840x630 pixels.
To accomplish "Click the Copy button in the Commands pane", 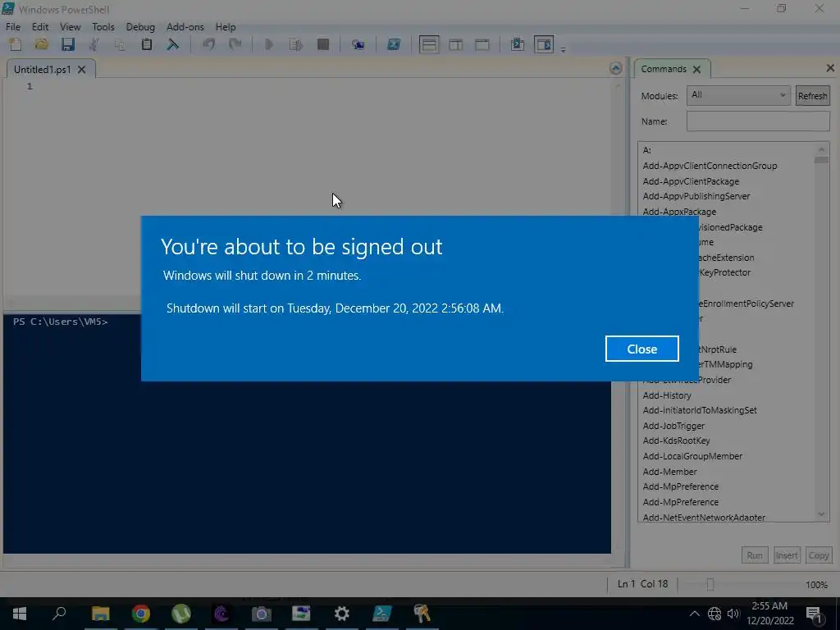I will click(x=818, y=555).
